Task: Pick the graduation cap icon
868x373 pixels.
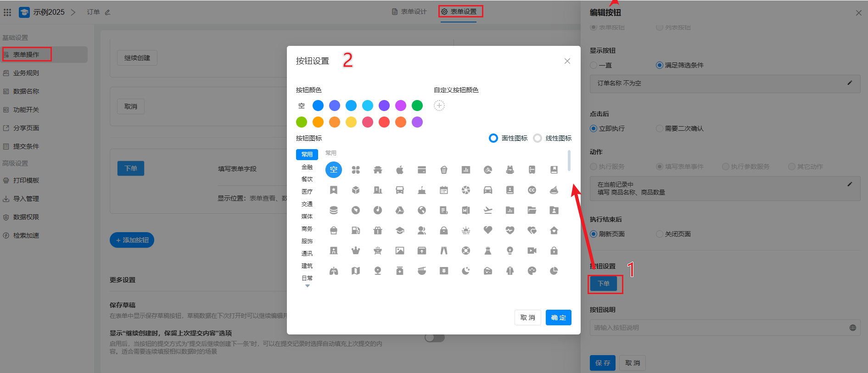Action: tap(400, 231)
